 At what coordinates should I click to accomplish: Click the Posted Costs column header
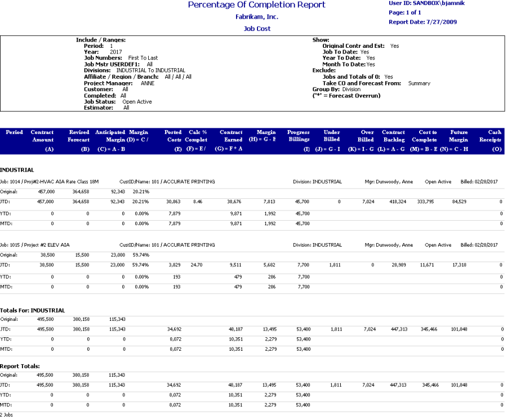click(x=173, y=136)
